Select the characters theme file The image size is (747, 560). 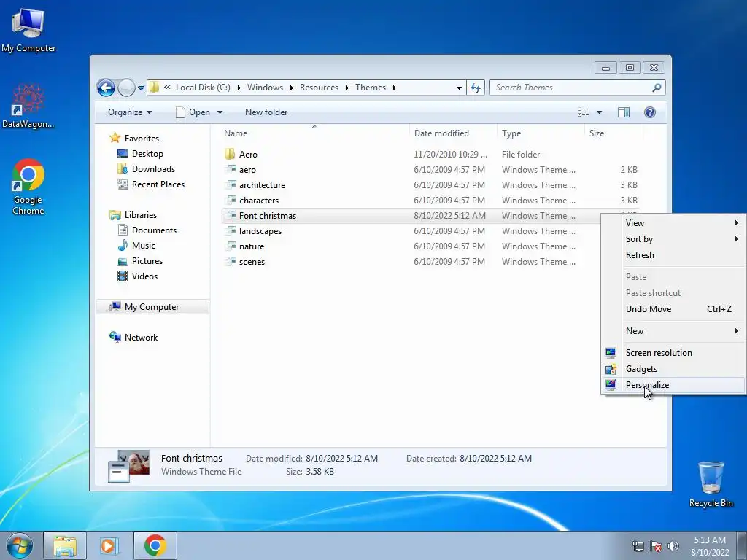259,200
